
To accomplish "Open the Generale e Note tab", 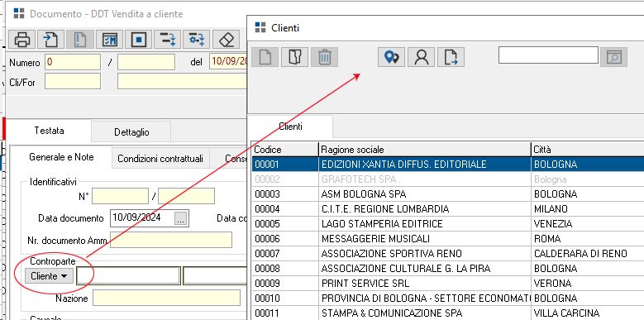I will pos(61,157).
